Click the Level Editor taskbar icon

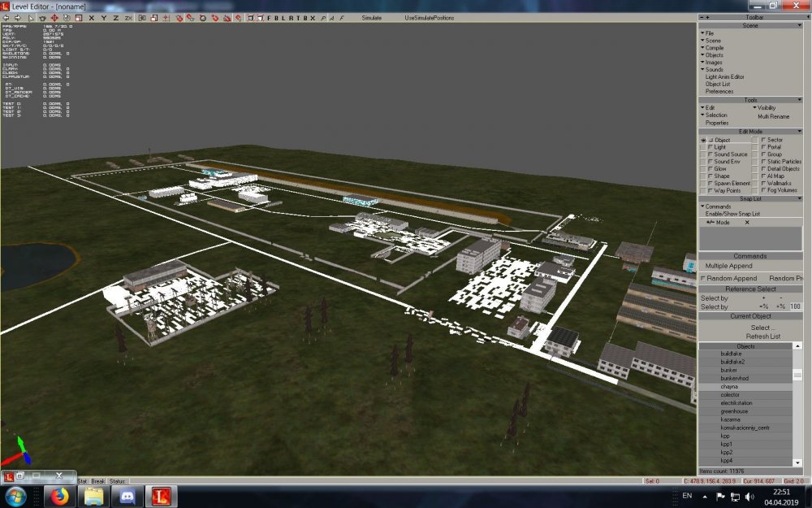pyautogui.click(x=161, y=497)
